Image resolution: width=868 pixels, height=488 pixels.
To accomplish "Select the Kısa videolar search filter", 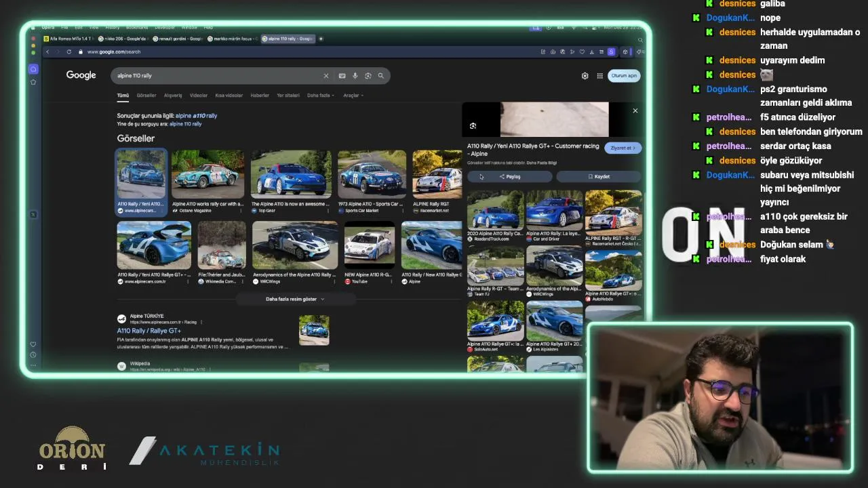I will point(229,96).
